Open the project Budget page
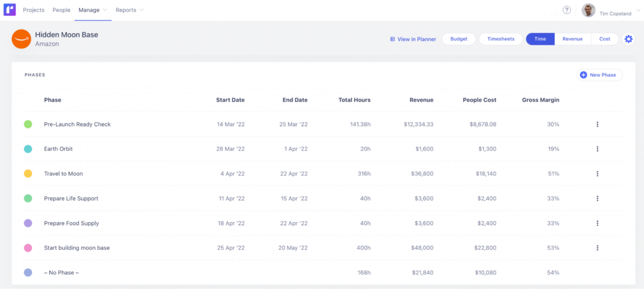This screenshot has width=644, height=289. tap(458, 39)
